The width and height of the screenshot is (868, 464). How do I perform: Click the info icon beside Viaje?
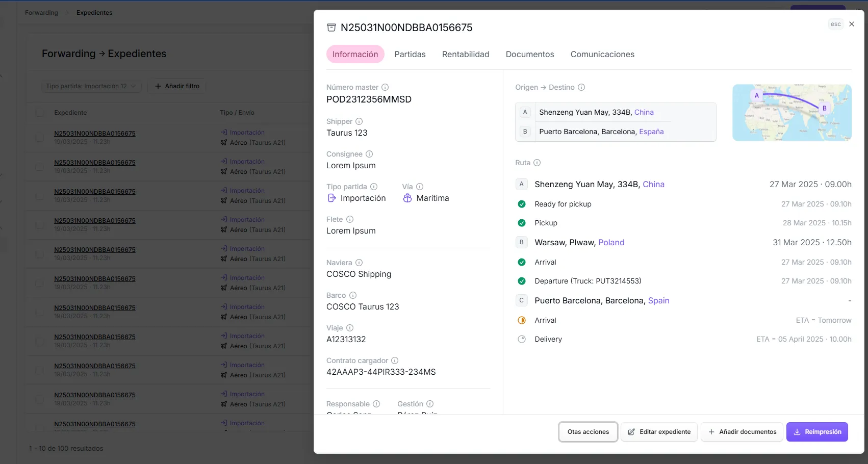(350, 328)
